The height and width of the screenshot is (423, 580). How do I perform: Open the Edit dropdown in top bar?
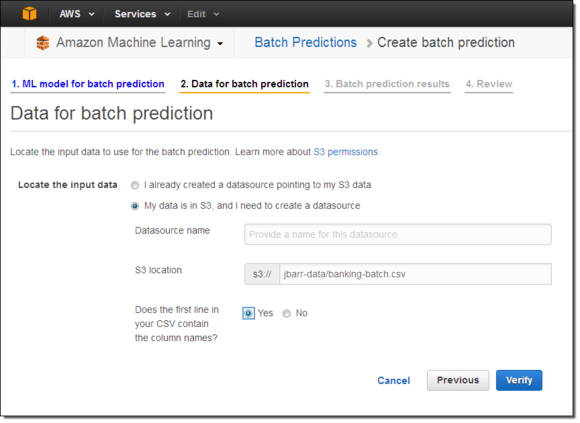[203, 14]
